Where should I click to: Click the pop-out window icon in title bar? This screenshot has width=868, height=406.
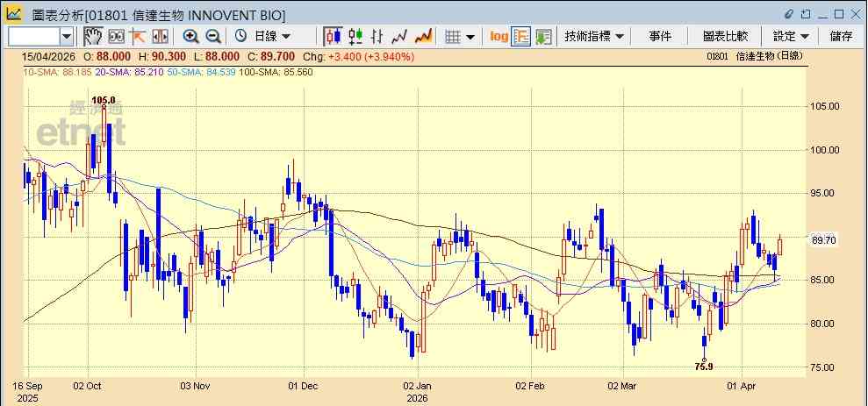click(x=806, y=14)
